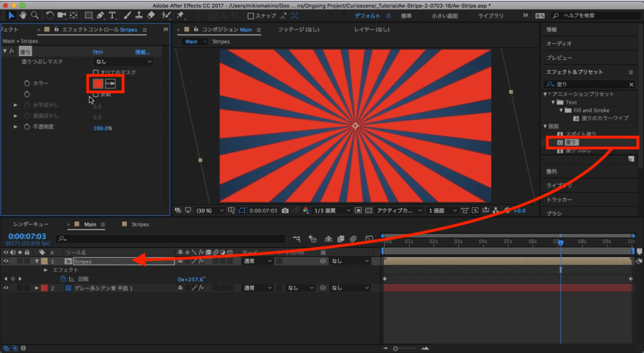Click the red カラー swatch
The width and height of the screenshot is (644, 353).
(97, 83)
